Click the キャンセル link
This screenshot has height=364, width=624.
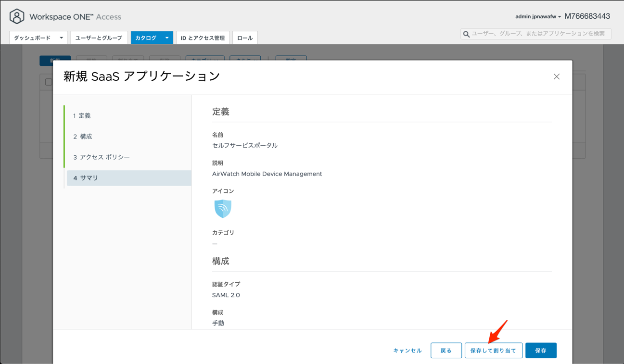(x=408, y=351)
